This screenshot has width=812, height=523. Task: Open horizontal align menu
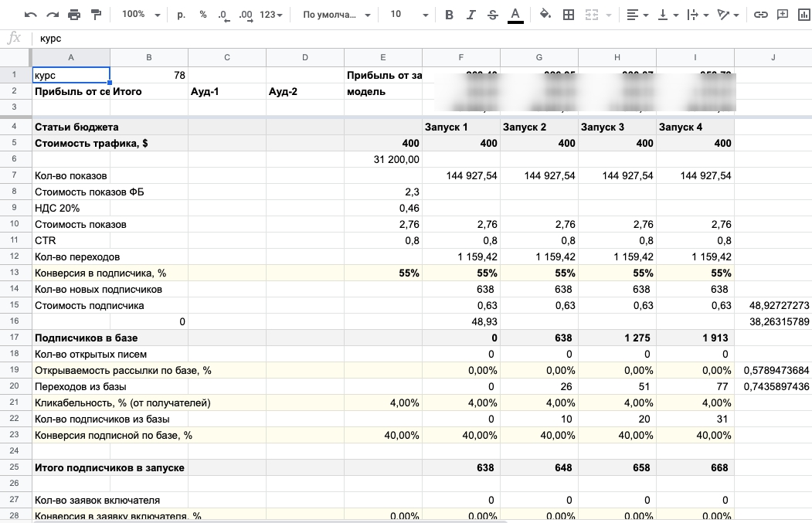coord(637,15)
